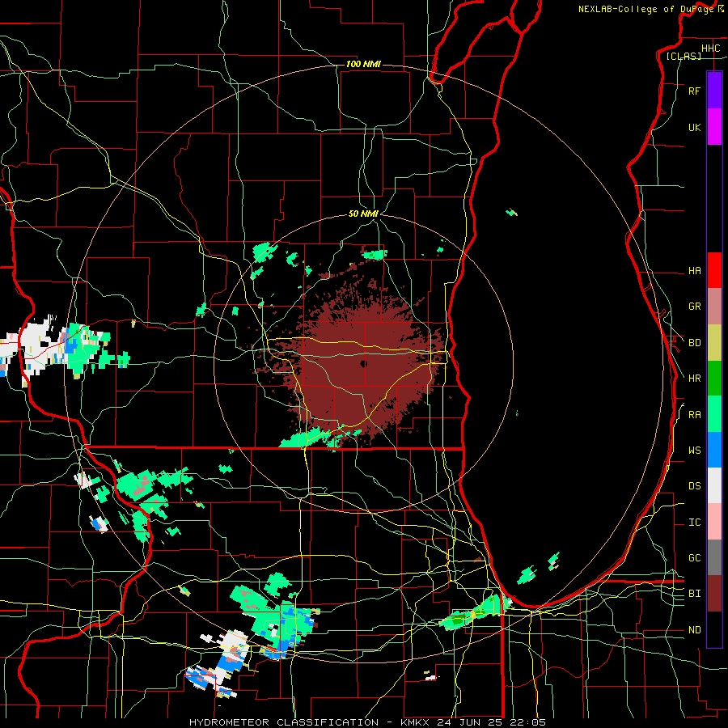
Task: Click the IC pink legend swatch
Action: click(714, 522)
